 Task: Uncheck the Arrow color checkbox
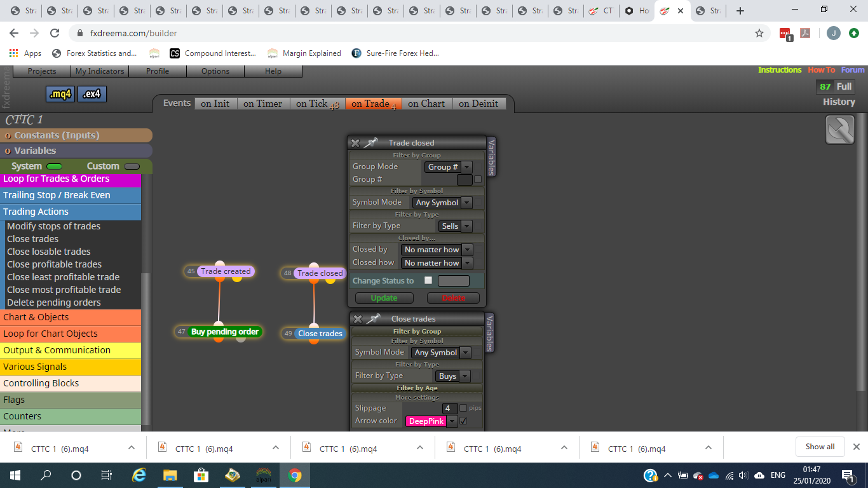pos(463,421)
